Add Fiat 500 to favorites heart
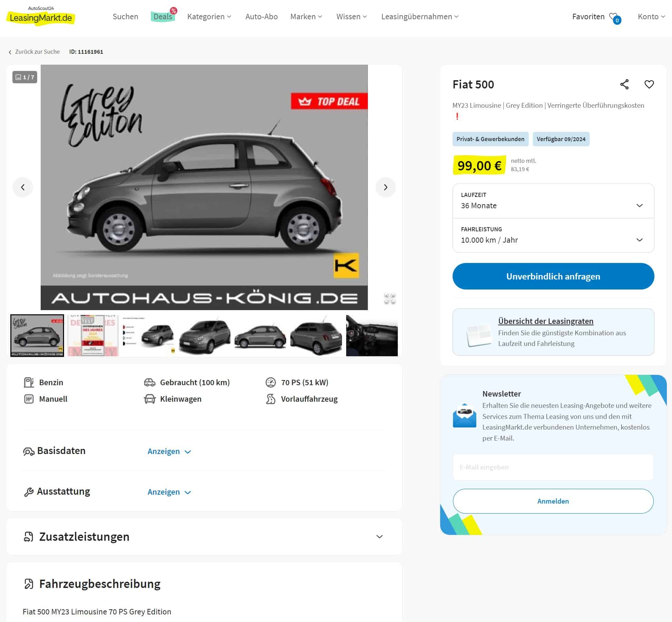 point(649,84)
